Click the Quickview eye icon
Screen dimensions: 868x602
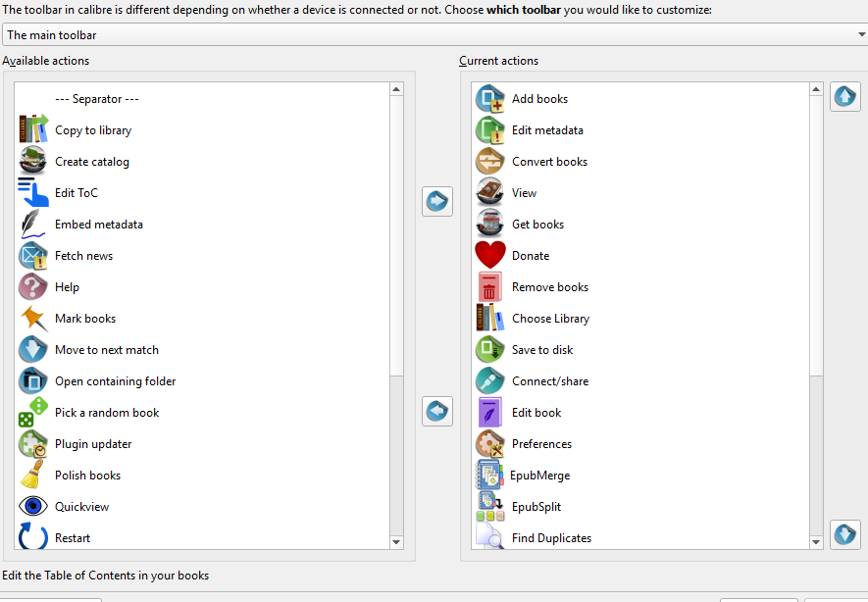click(x=33, y=506)
